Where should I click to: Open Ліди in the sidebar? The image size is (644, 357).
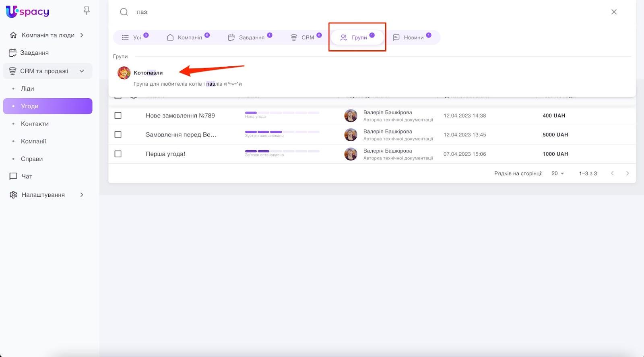(x=27, y=89)
